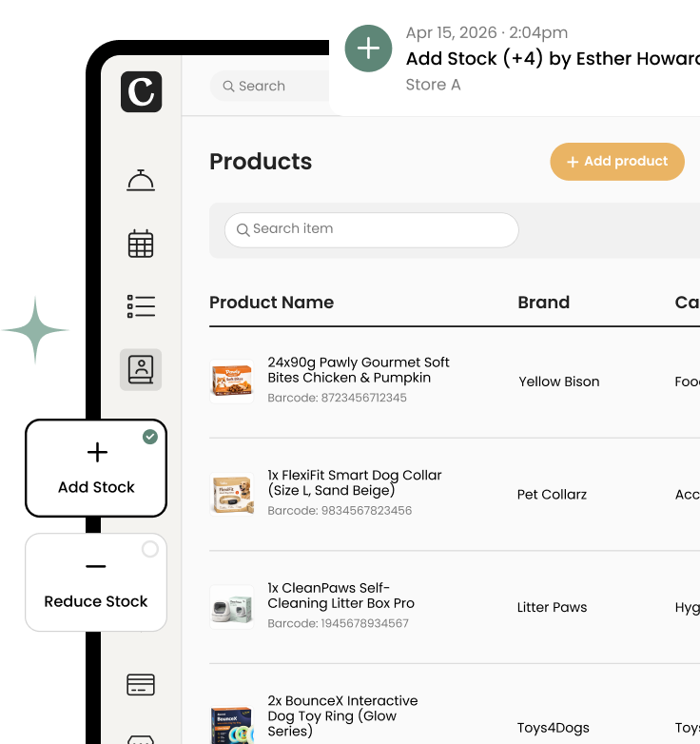Select the Reduce Stock option card

tap(96, 582)
